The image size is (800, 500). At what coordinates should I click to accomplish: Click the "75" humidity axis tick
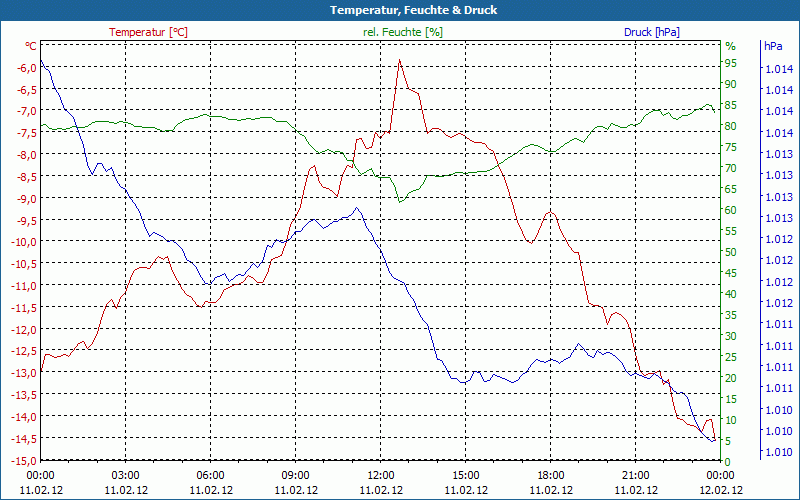(x=731, y=147)
